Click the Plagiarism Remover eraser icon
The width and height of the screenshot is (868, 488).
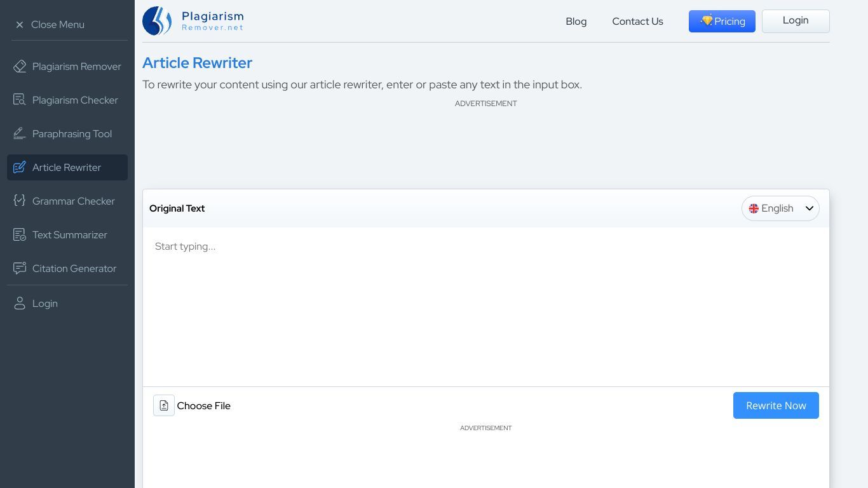point(20,66)
